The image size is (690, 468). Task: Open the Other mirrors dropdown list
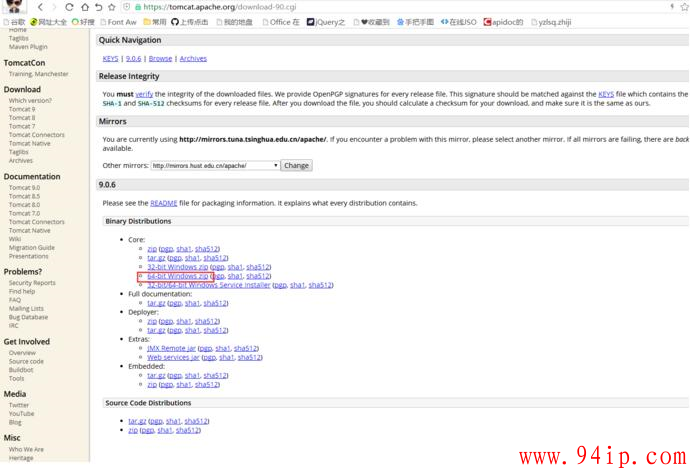(215, 166)
